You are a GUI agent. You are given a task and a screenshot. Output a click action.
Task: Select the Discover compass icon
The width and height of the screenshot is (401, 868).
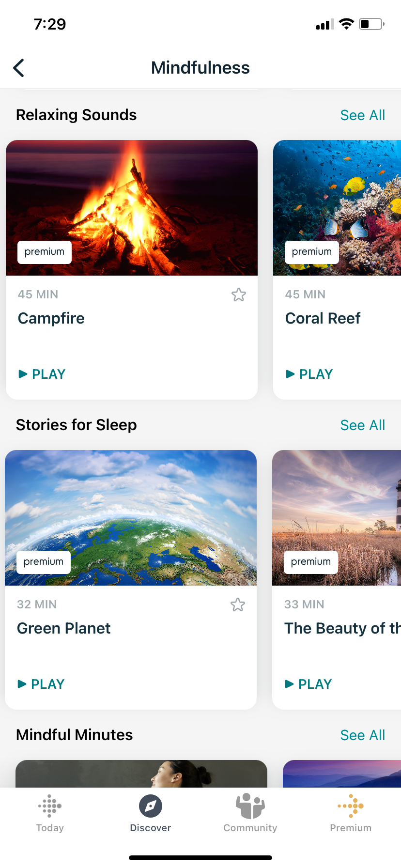pyautogui.click(x=150, y=806)
